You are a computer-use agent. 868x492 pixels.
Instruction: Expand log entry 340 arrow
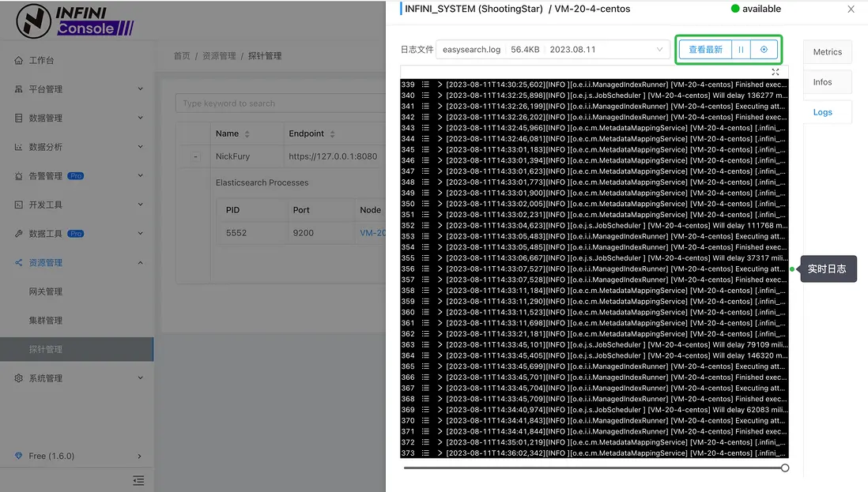(440, 96)
